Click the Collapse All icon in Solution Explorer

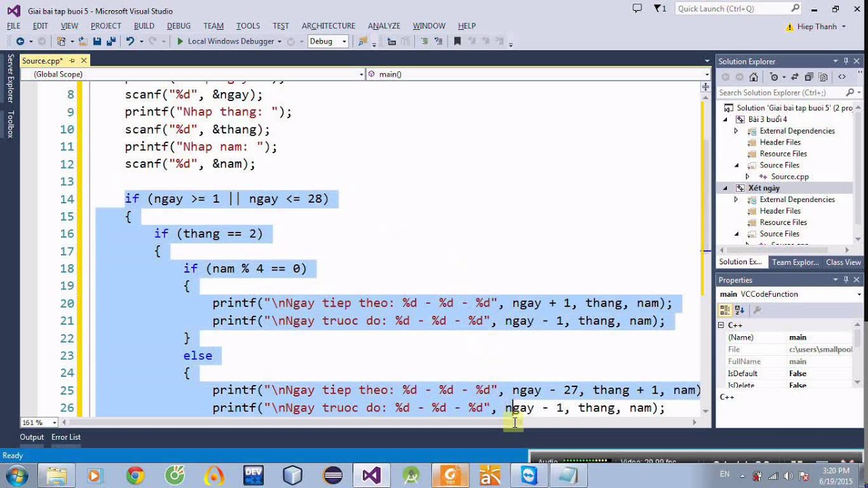(x=810, y=77)
